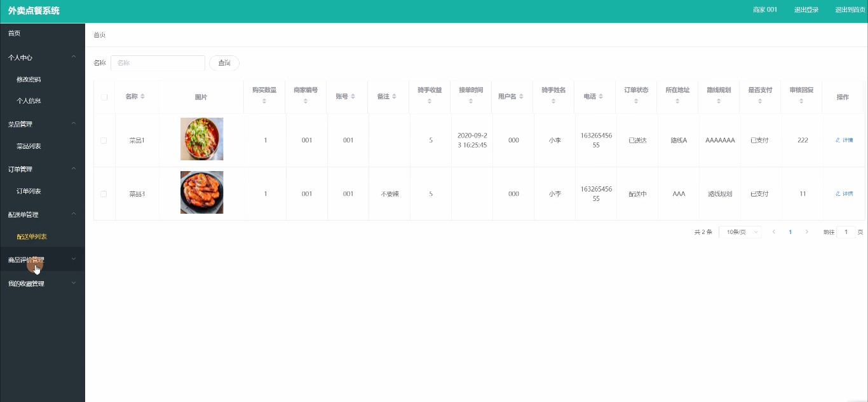Sort by 电话 column arrows
The image size is (868, 402).
point(600,97)
